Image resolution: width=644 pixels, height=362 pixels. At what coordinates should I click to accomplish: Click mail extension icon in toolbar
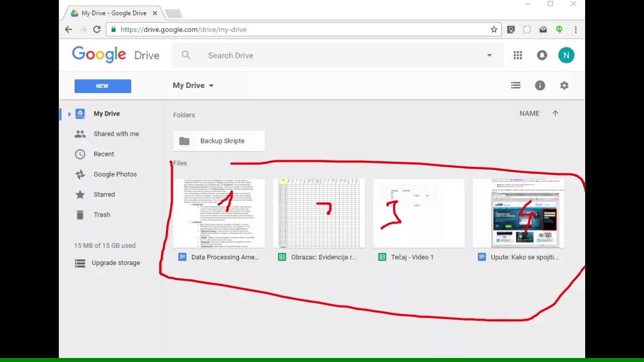[x=543, y=30]
